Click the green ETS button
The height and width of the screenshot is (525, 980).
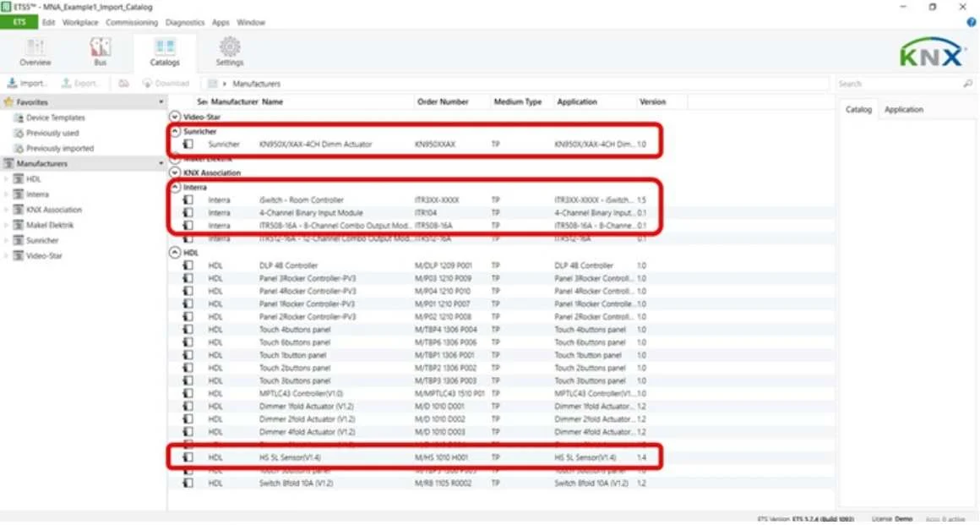[19, 22]
